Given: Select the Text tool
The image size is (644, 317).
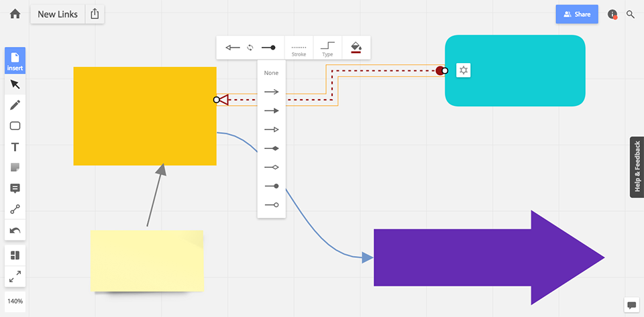Looking at the screenshot, I should pyautogui.click(x=15, y=147).
